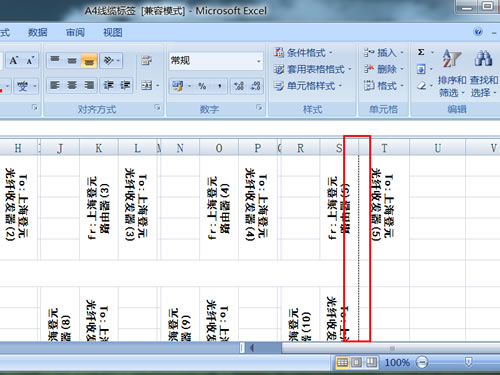Click the Increase Font Size icon
The height and width of the screenshot is (375, 500).
pos(14,61)
